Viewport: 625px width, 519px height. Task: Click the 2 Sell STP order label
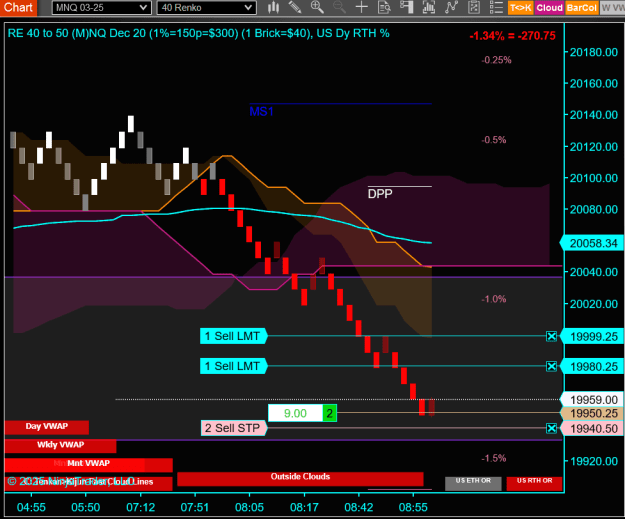click(x=234, y=428)
